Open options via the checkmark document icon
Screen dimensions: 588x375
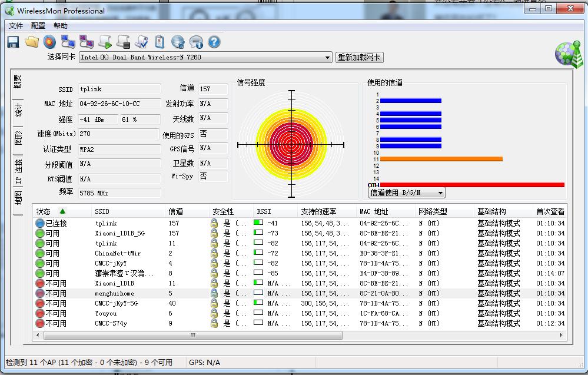click(x=141, y=41)
